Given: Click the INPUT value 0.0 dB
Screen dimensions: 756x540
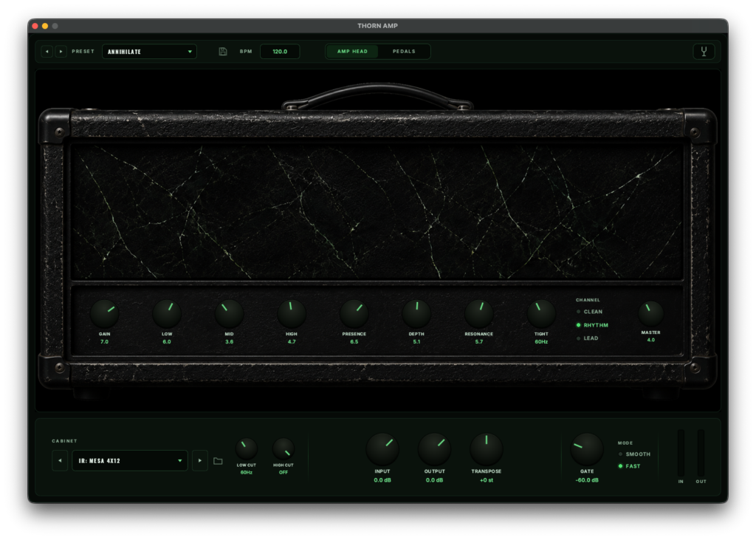Looking at the screenshot, I should tap(382, 480).
